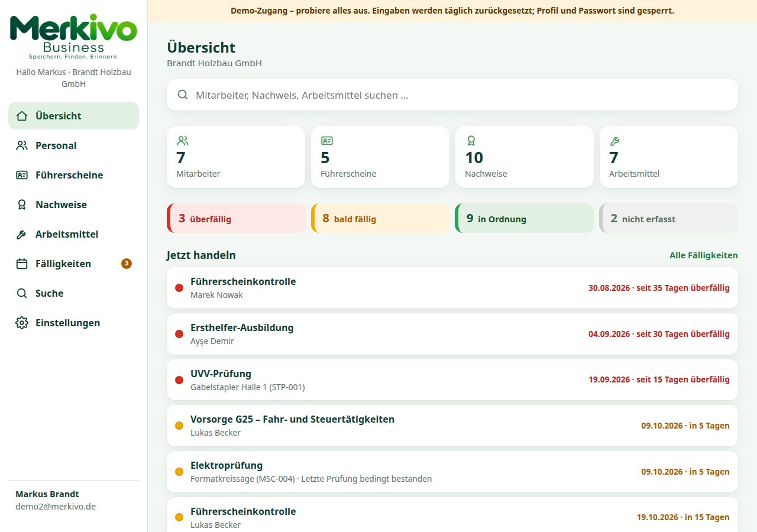The width and height of the screenshot is (757, 532).
Task: Click the Merkivo Business logo
Action: 73,37
